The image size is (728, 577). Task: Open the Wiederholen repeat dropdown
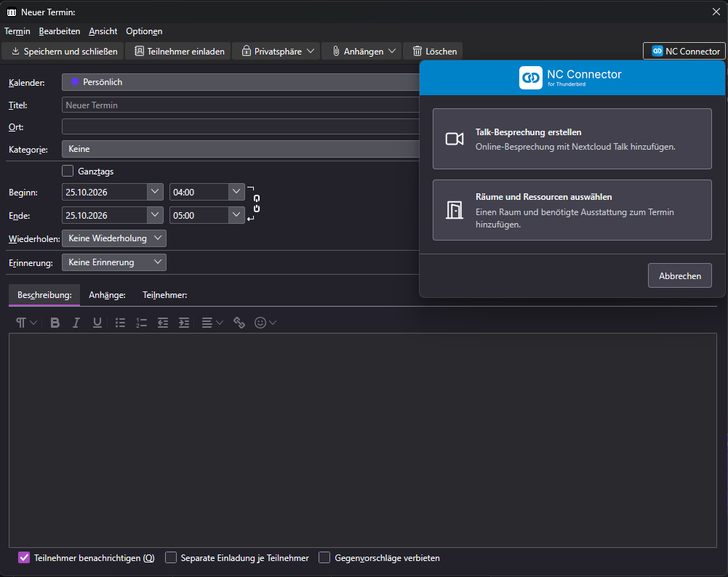click(x=113, y=238)
